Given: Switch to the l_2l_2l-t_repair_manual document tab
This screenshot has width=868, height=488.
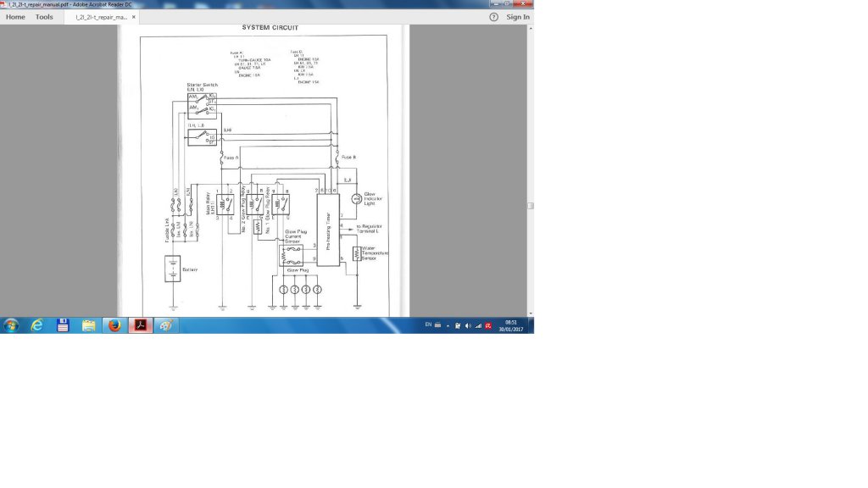Looking at the screenshot, I should coord(98,17).
